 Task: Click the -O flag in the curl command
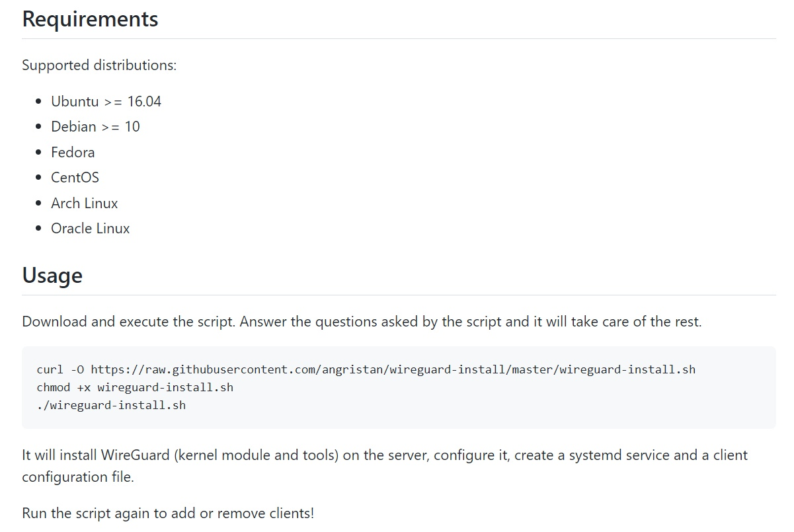[77, 369]
